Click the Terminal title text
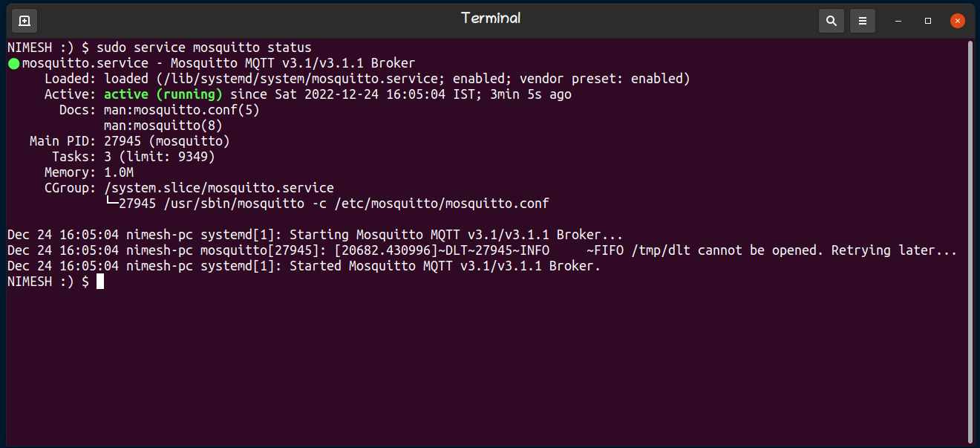This screenshot has width=980, height=448. [x=491, y=18]
